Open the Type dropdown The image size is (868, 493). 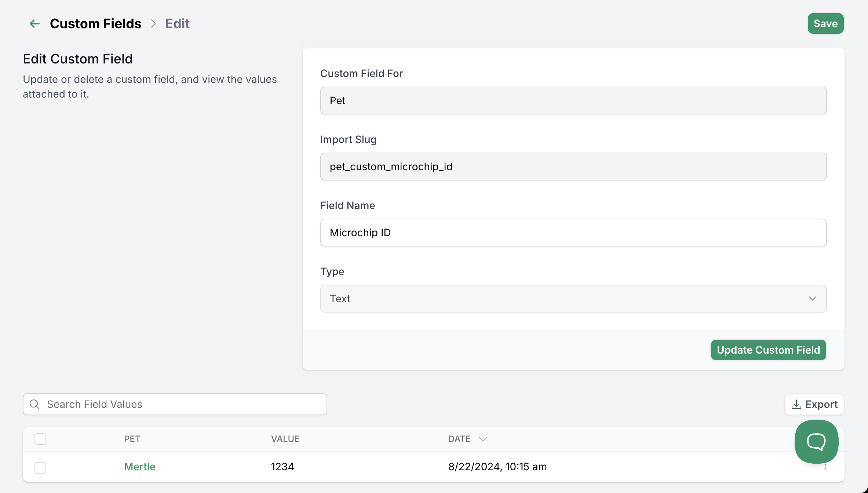[x=573, y=299]
